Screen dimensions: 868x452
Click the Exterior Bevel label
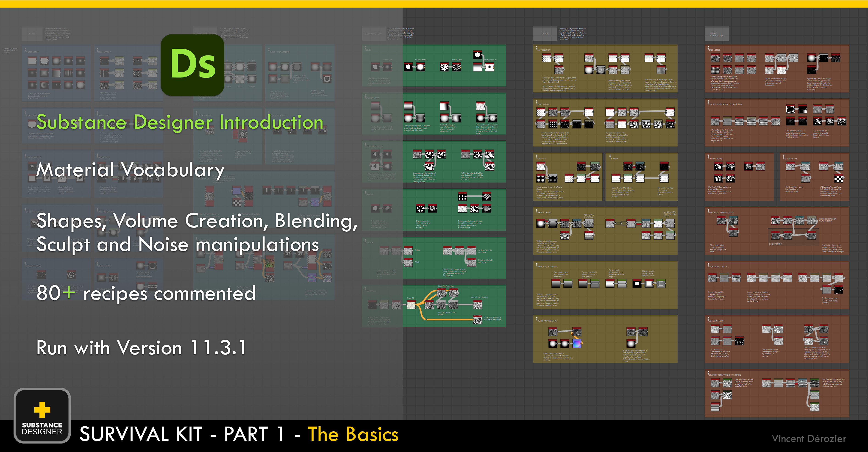point(420,60)
